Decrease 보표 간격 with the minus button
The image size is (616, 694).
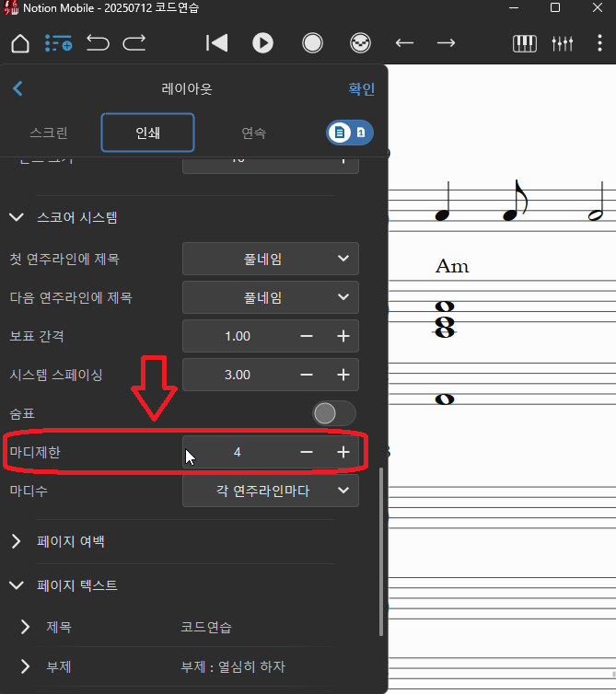tap(307, 336)
